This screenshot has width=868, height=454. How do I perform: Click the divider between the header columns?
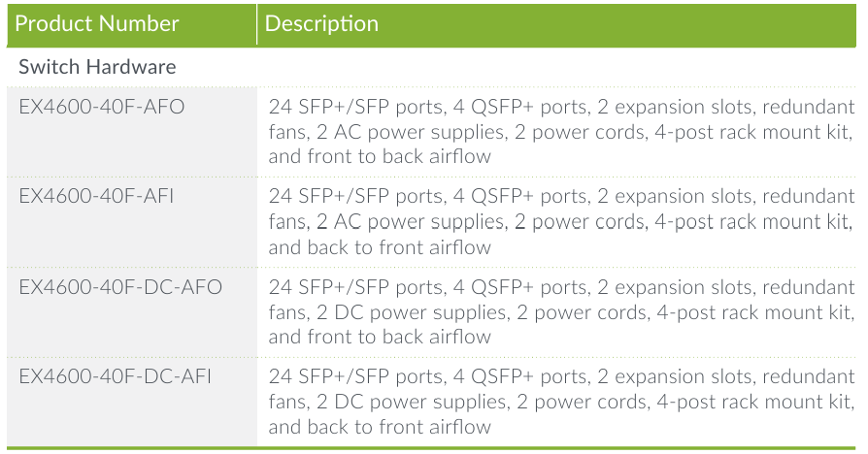(257, 24)
